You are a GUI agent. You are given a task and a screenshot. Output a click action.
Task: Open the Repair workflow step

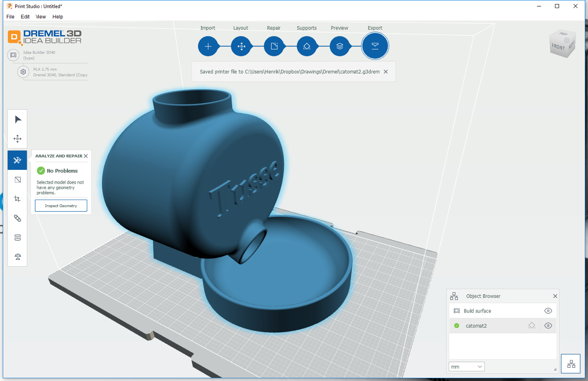click(274, 46)
